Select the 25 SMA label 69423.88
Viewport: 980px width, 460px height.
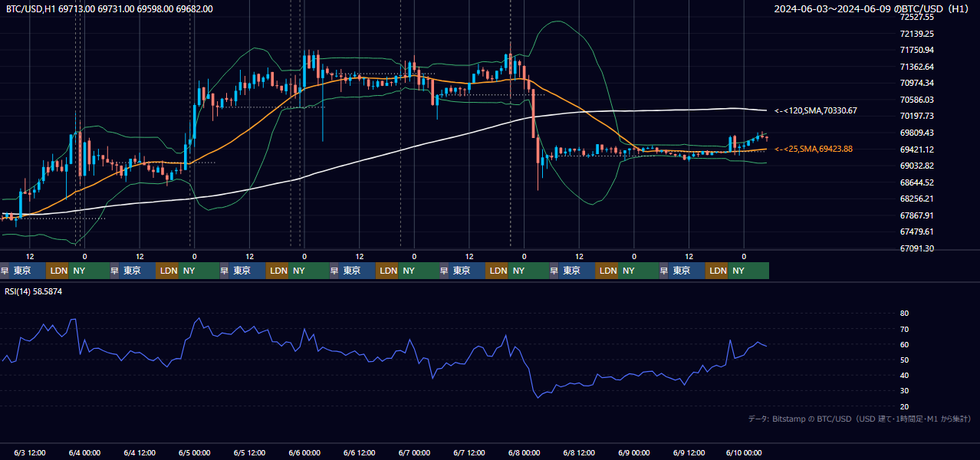(x=814, y=149)
